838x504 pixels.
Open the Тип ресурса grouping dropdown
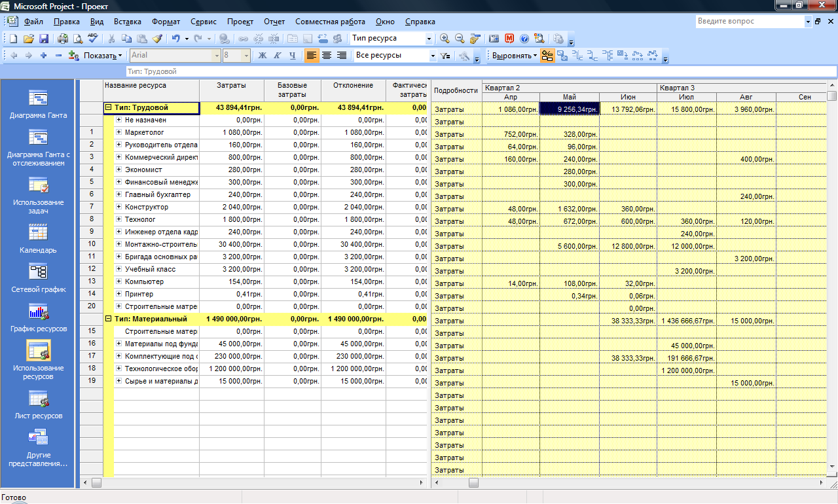(429, 39)
